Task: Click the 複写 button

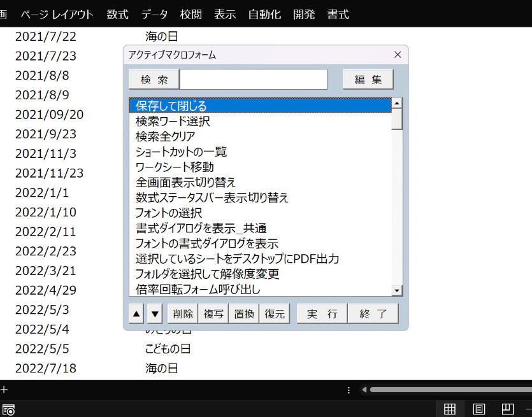Action: [x=213, y=314]
